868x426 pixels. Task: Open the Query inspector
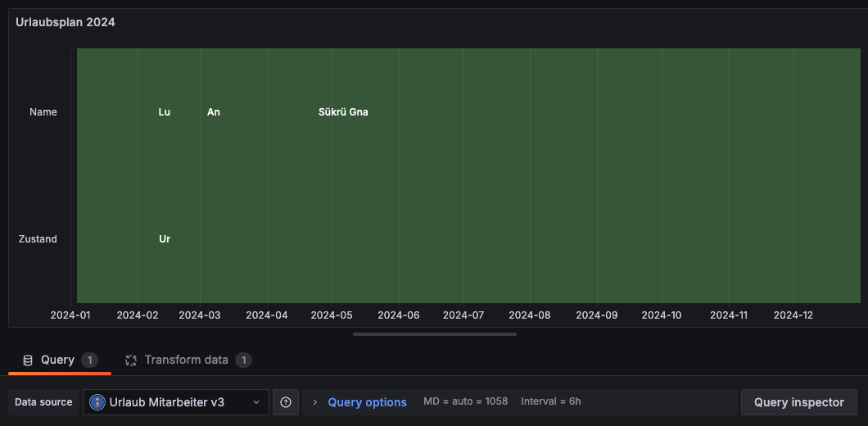pyautogui.click(x=798, y=402)
